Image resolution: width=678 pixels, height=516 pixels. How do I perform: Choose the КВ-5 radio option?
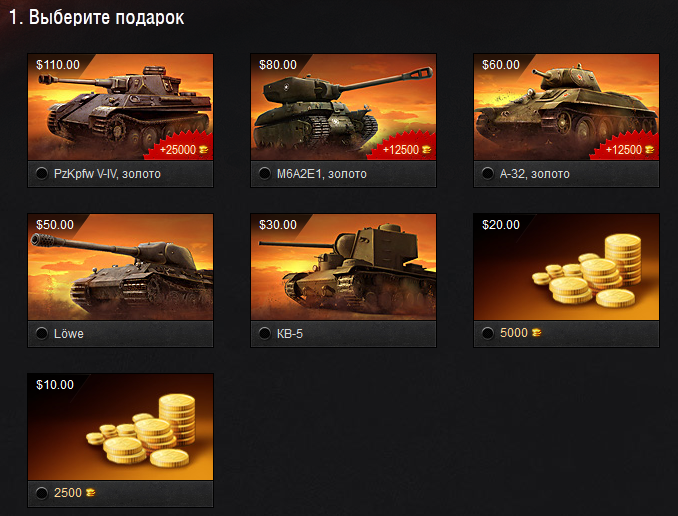[x=265, y=333]
